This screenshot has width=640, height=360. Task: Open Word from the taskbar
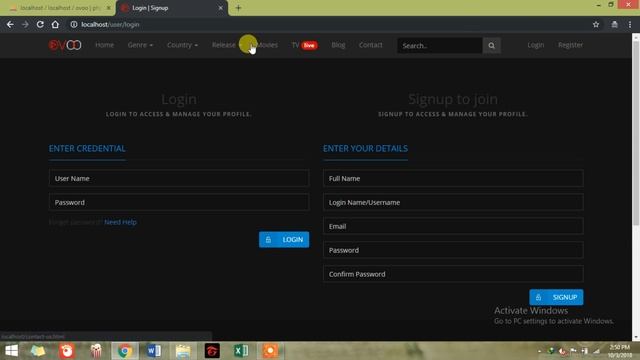tap(154, 351)
